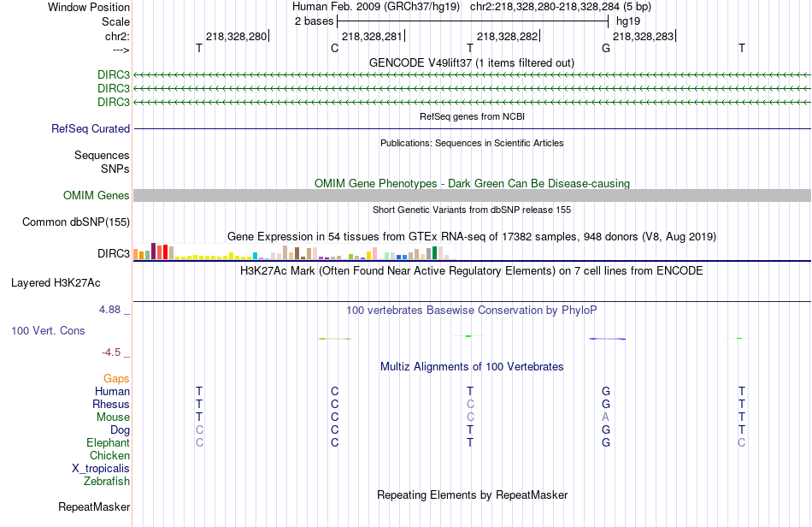Click the SNPs subtrack label
This screenshot has width=812, height=527.
pyautogui.click(x=115, y=169)
